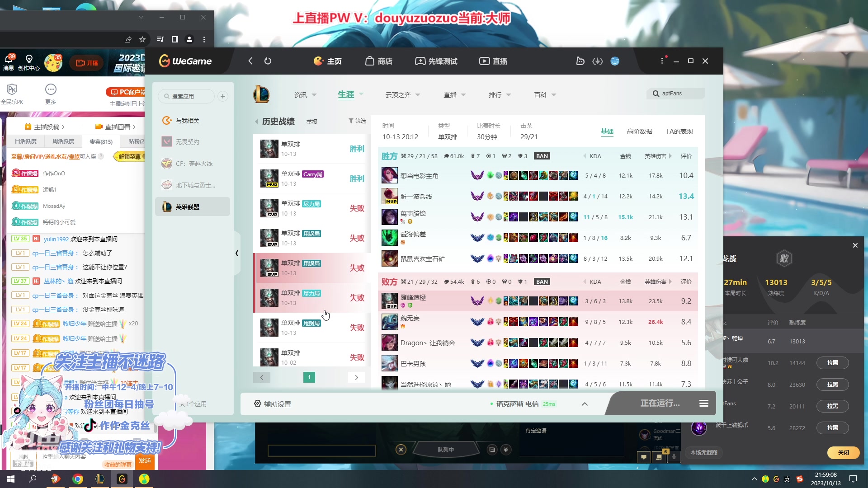Open the 筛选 filter for match history
Screen dimensions: 868x488
(357, 121)
